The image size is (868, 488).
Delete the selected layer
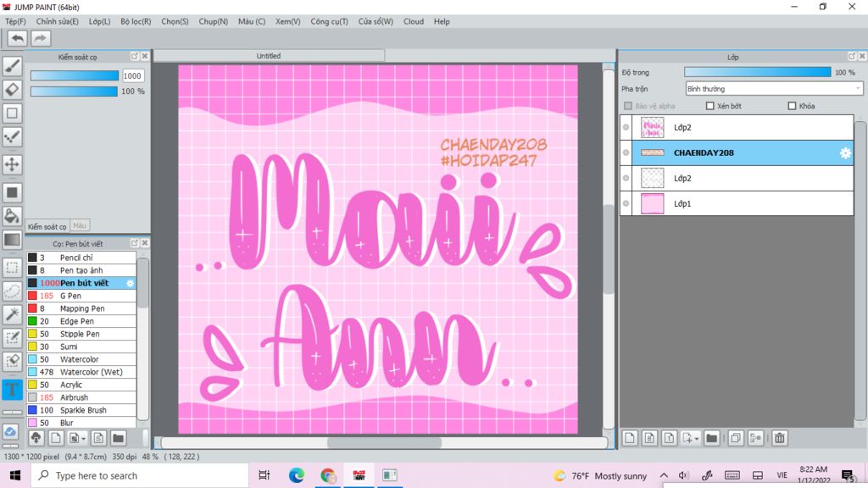coord(780,438)
